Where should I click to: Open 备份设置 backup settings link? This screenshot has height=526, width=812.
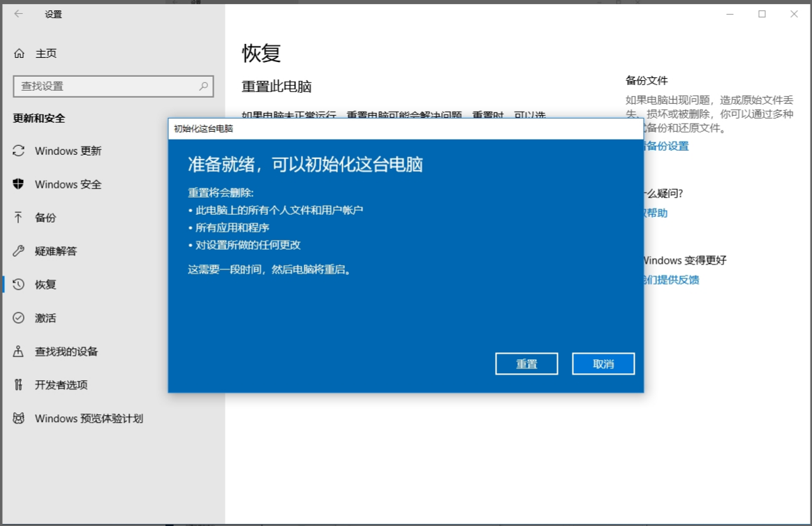(x=666, y=146)
